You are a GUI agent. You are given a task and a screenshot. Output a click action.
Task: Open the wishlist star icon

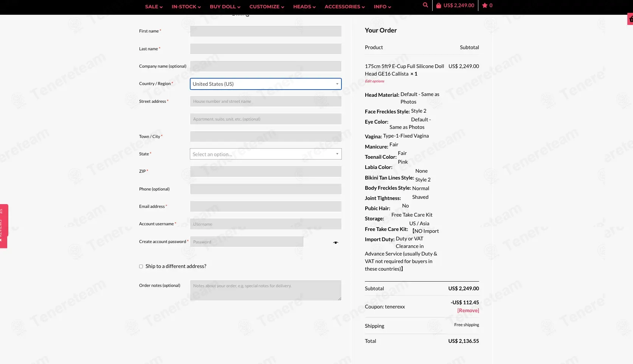485,6
